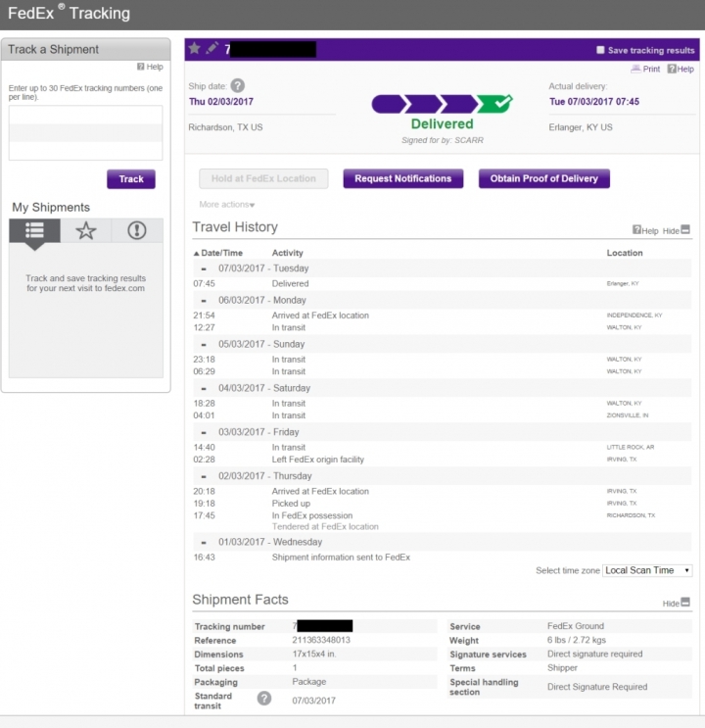Click 'Erlanger, KY US' destination text

[580, 127]
